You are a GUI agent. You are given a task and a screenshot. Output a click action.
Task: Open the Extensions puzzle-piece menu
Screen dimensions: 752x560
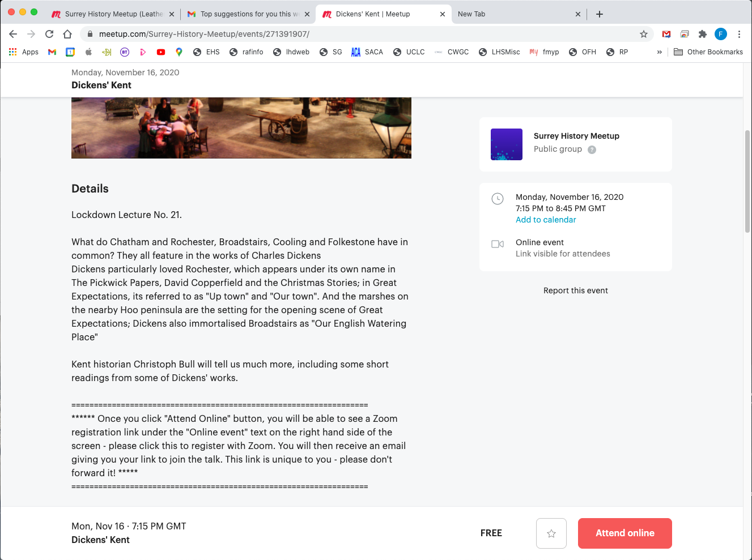pos(703,34)
